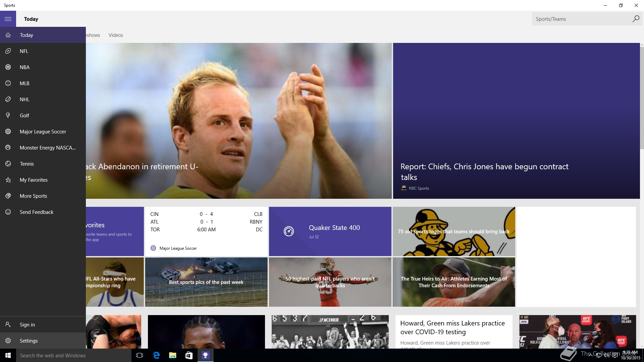
Task: Click the Major League Soccer ball icon
Action: [8, 131]
